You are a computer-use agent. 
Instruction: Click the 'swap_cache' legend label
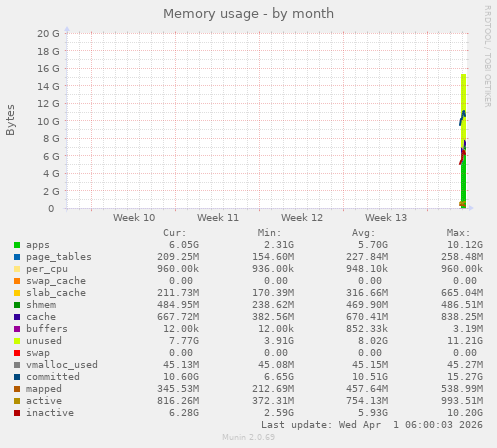pos(56,281)
